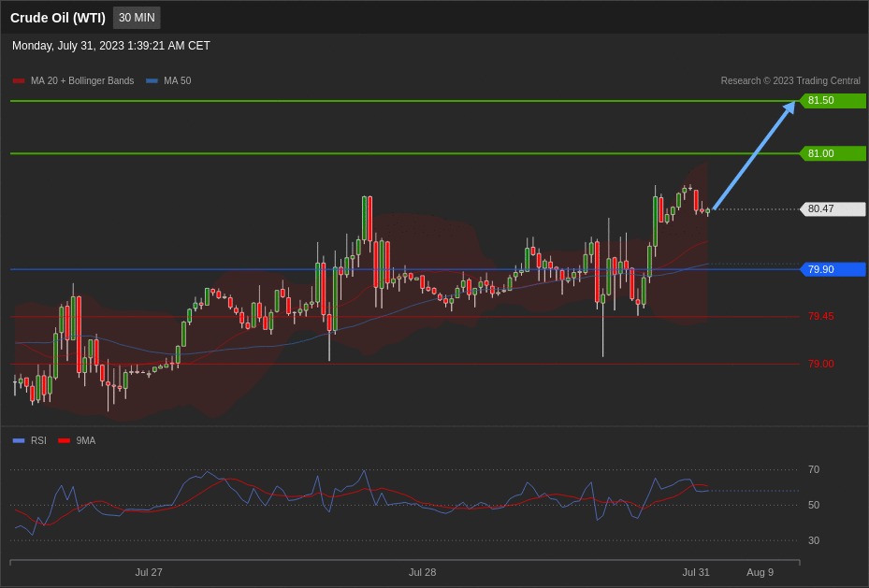Select the white 80.47 current price tag
869x588 pixels.
[833, 209]
